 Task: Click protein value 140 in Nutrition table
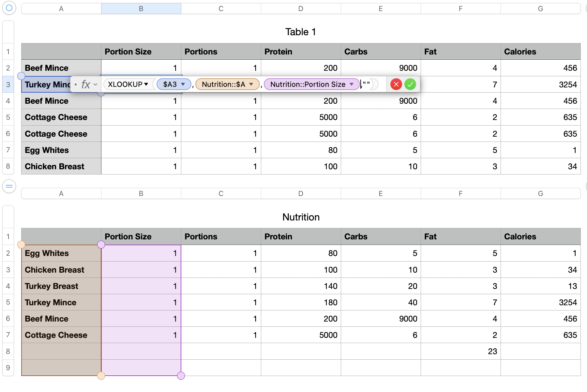point(331,286)
